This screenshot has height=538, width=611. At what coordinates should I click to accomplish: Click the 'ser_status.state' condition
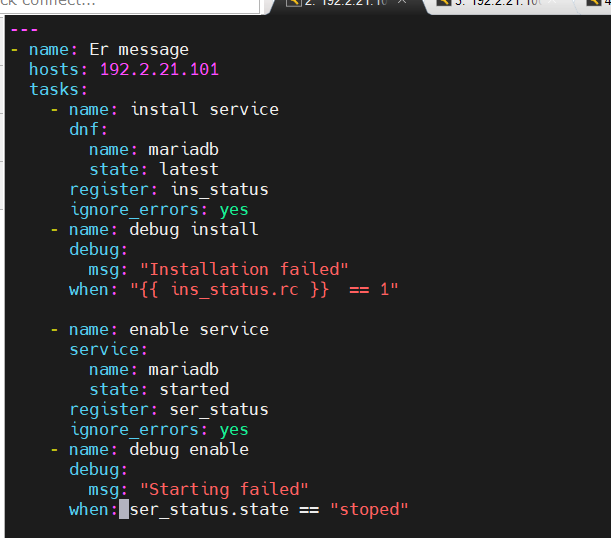coord(209,510)
